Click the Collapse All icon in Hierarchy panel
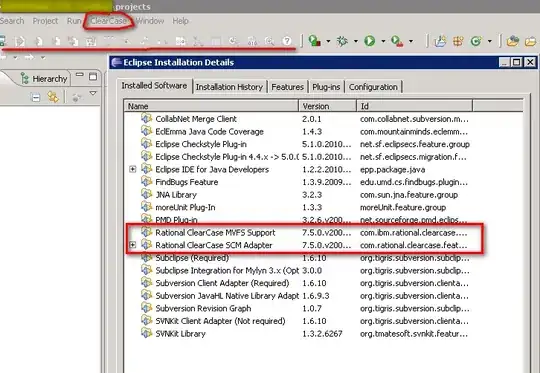This screenshot has height=373, width=540. point(35,97)
